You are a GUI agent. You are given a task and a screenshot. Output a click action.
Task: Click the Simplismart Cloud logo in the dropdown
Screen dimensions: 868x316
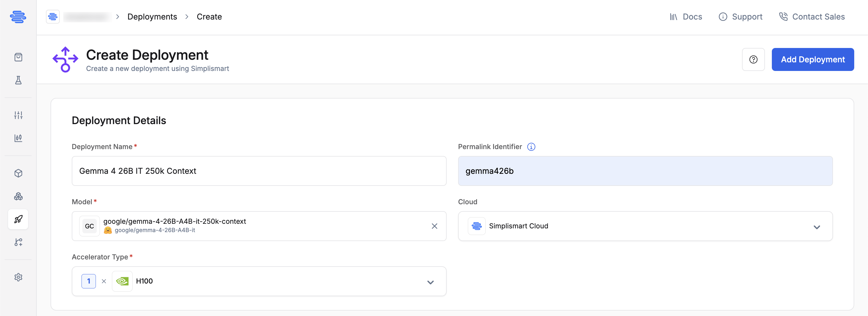click(476, 226)
